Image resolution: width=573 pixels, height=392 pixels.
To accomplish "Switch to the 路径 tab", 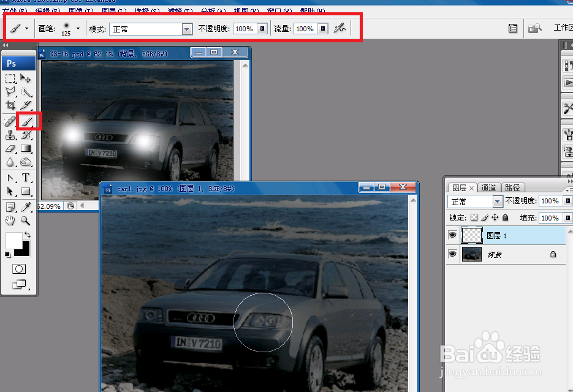I will (512, 188).
